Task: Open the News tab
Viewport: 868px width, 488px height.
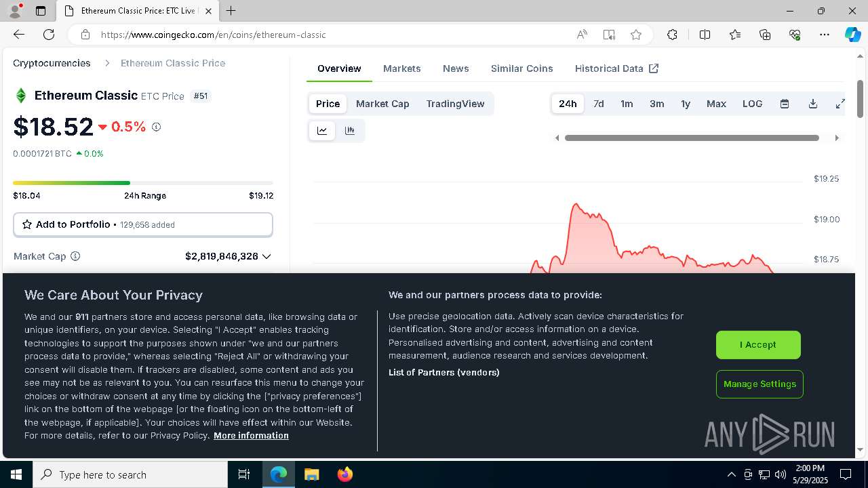Action: (456, 68)
